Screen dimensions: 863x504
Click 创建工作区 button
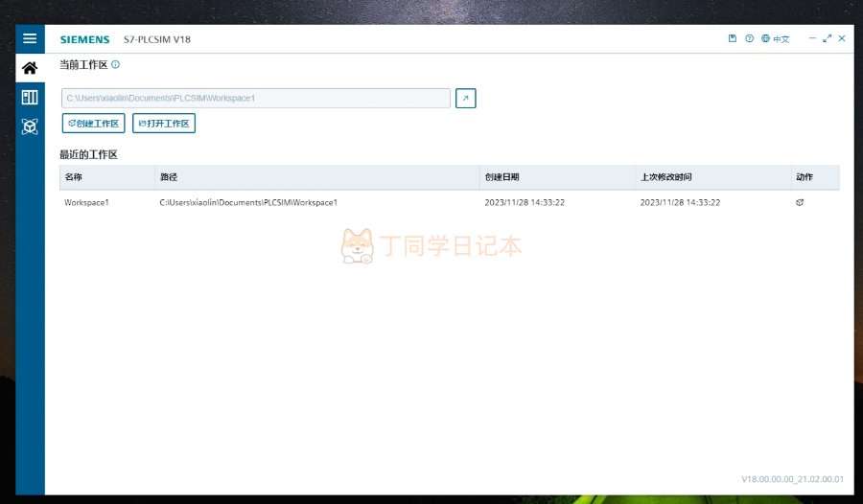[x=94, y=124]
